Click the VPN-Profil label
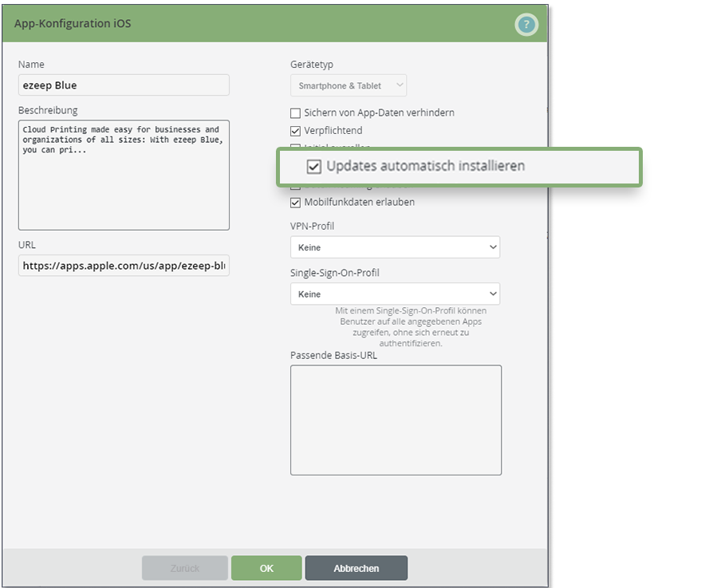 [x=312, y=226]
